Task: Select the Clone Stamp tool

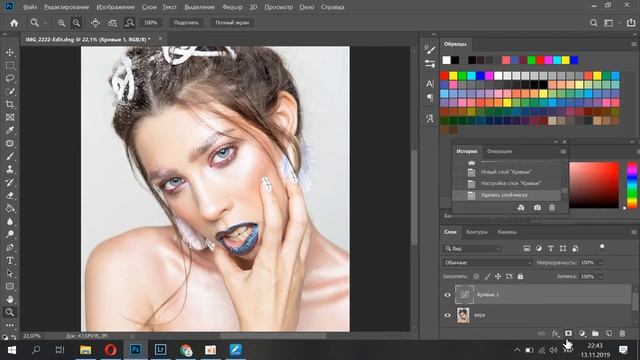Action: [x=10, y=169]
